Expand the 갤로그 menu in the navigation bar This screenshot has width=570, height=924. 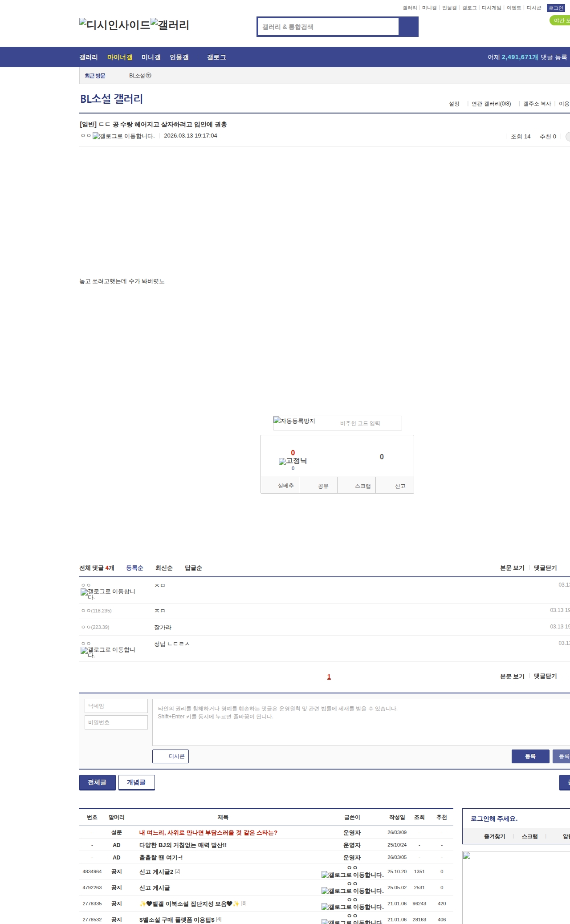216,57
